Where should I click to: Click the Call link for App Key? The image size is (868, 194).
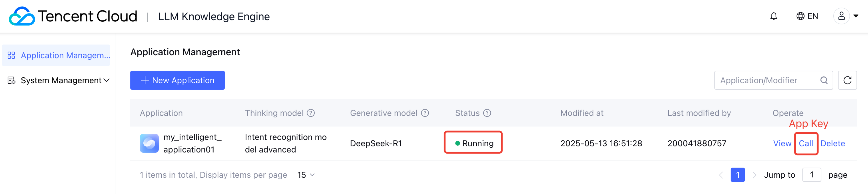[x=806, y=144]
